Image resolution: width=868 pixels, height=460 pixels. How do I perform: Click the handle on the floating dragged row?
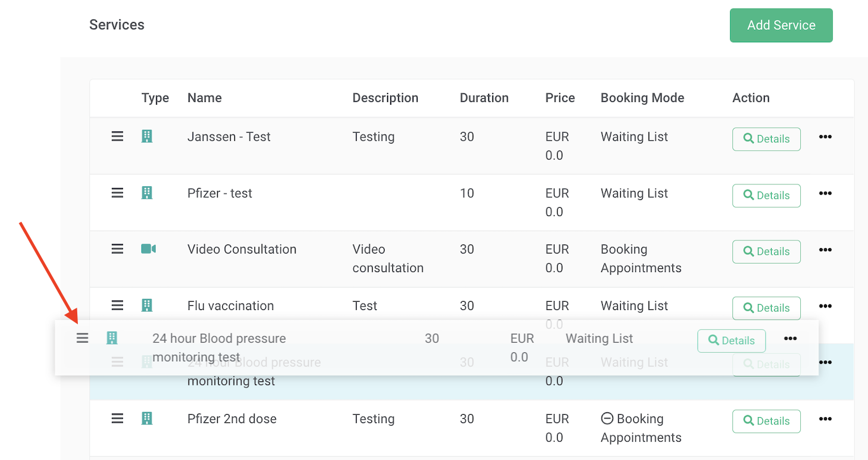click(x=83, y=338)
